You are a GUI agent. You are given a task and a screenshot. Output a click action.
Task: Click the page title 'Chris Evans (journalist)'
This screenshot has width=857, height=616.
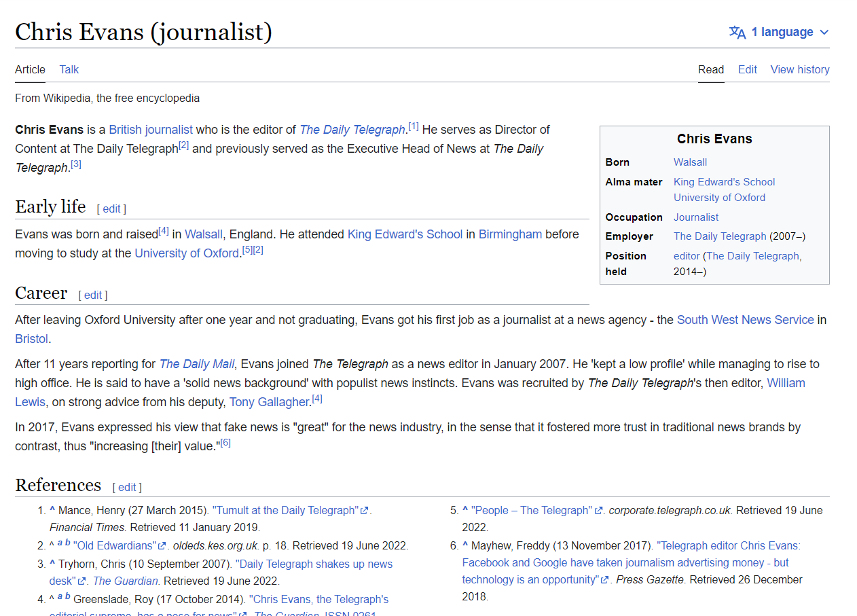[x=143, y=32]
